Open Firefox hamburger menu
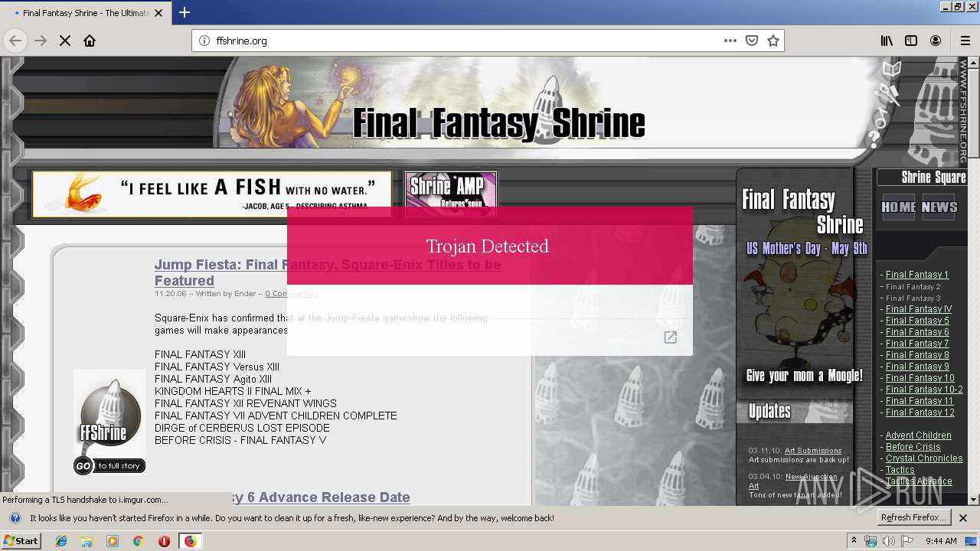 (x=965, y=41)
